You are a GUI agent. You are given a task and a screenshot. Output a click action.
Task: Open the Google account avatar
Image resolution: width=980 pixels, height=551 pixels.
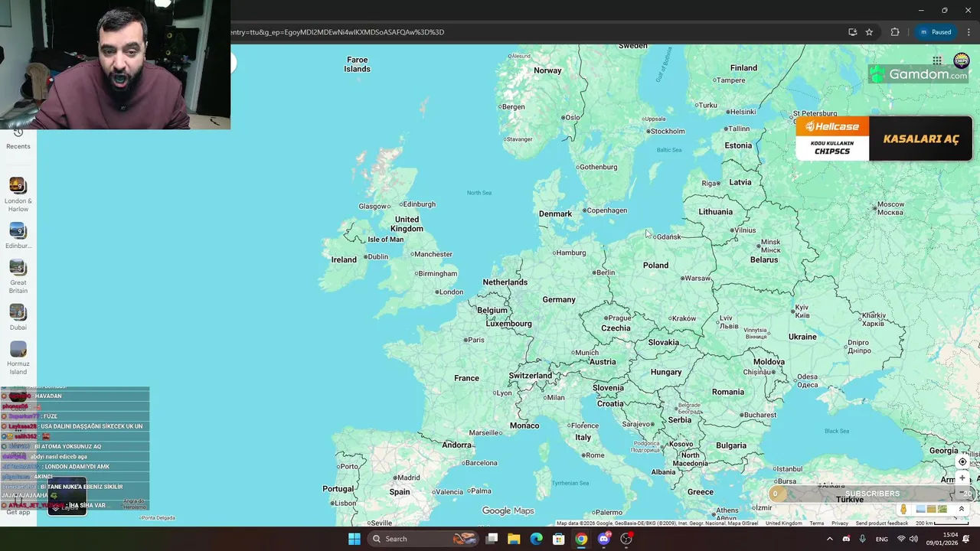pyautogui.click(x=962, y=60)
